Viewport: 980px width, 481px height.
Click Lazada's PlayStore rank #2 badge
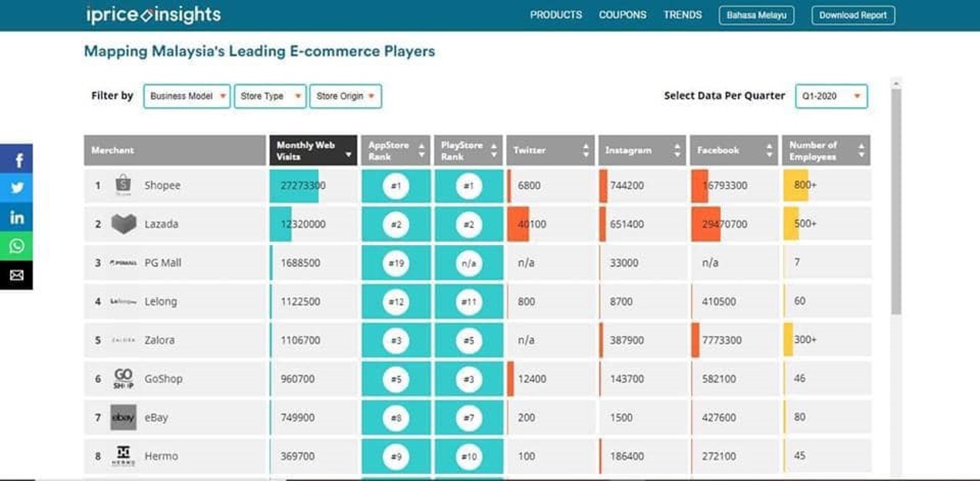(x=468, y=224)
